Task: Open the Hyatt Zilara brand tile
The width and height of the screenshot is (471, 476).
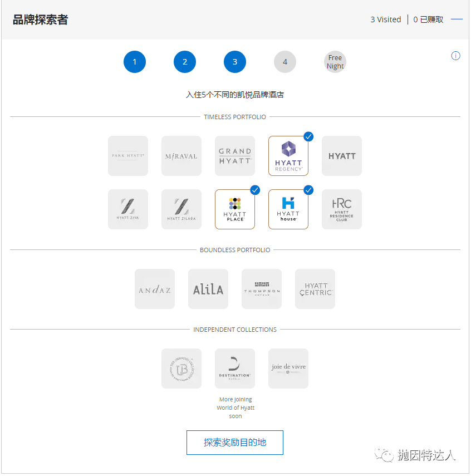Action: click(x=181, y=209)
